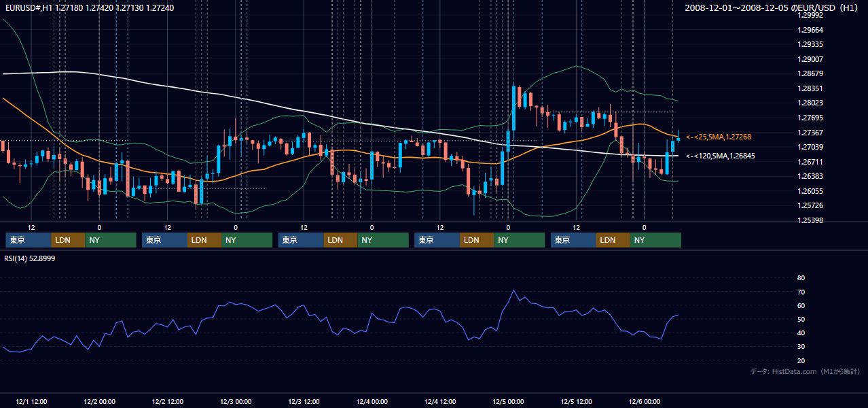Click the 2008-12-01～2008-12-05 EUR/USD (H1) chart title
Screen dimensions: 868x408
coord(773,7)
